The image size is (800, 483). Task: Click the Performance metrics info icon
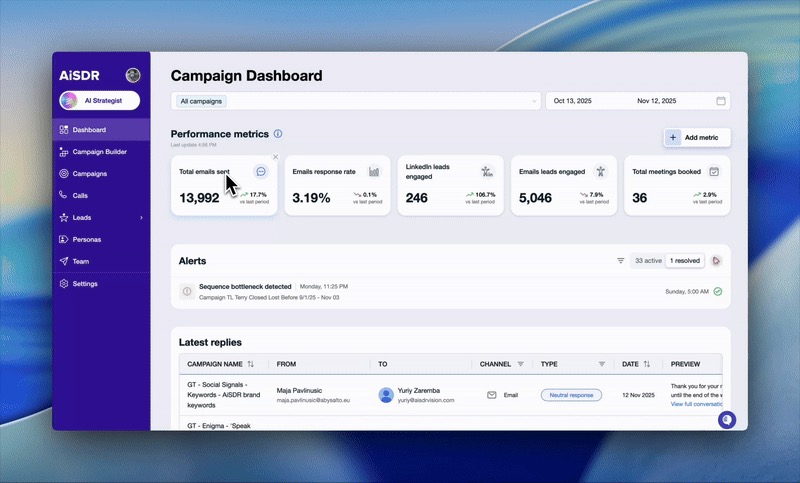[x=278, y=134]
